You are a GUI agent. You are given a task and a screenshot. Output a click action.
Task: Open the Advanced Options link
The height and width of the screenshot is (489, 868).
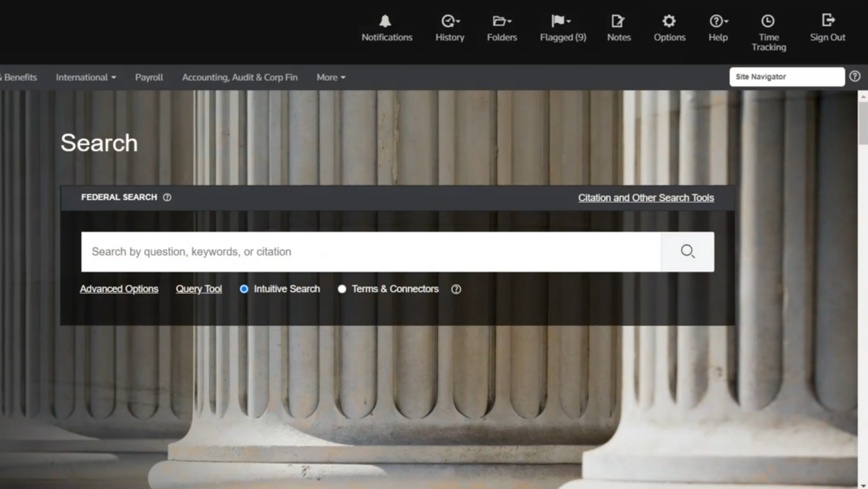pos(119,289)
